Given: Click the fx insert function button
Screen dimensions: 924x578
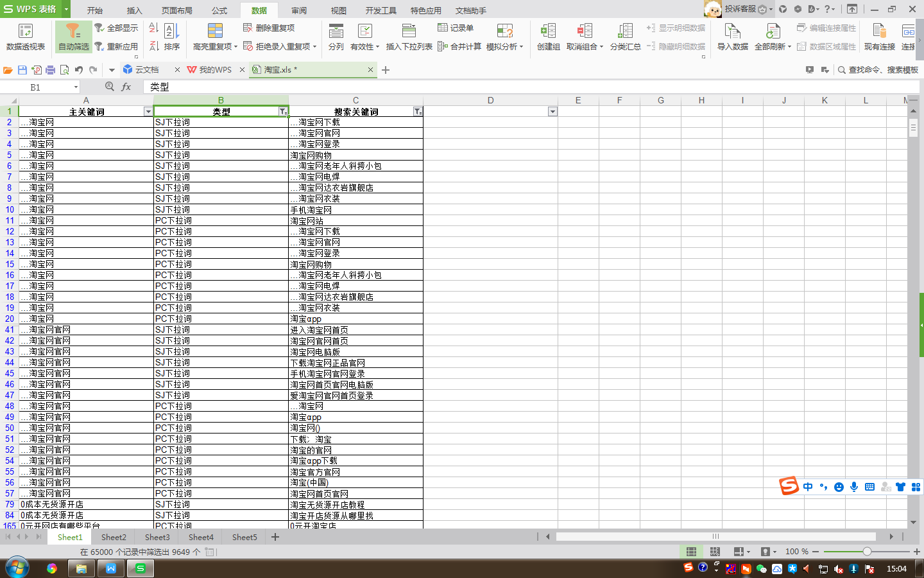Looking at the screenshot, I should (126, 87).
